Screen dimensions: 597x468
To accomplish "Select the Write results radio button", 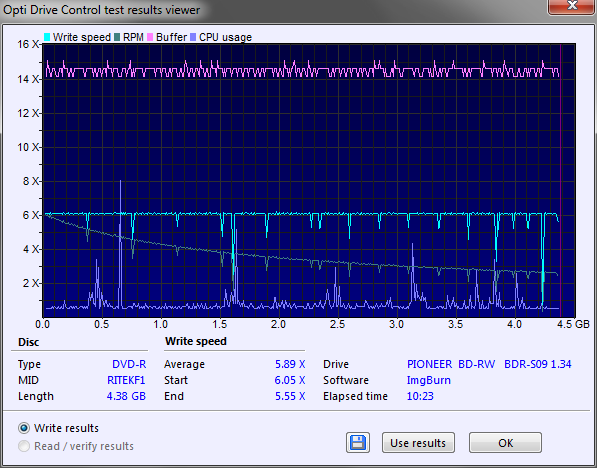I will pyautogui.click(x=24, y=428).
